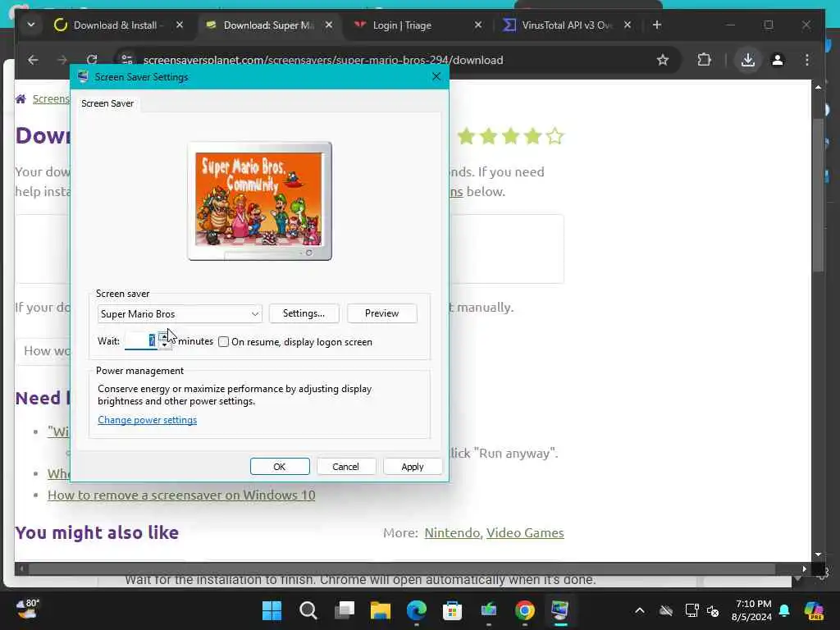Open Chrome extensions puzzle icon
Image resolution: width=840 pixels, height=630 pixels.
tap(704, 60)
